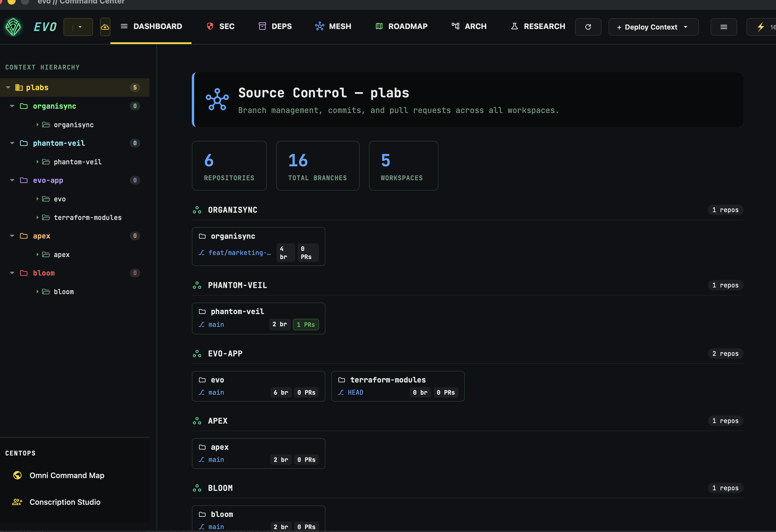Go to the ARCH tab

pyautogui.click(x=469, y=26)
